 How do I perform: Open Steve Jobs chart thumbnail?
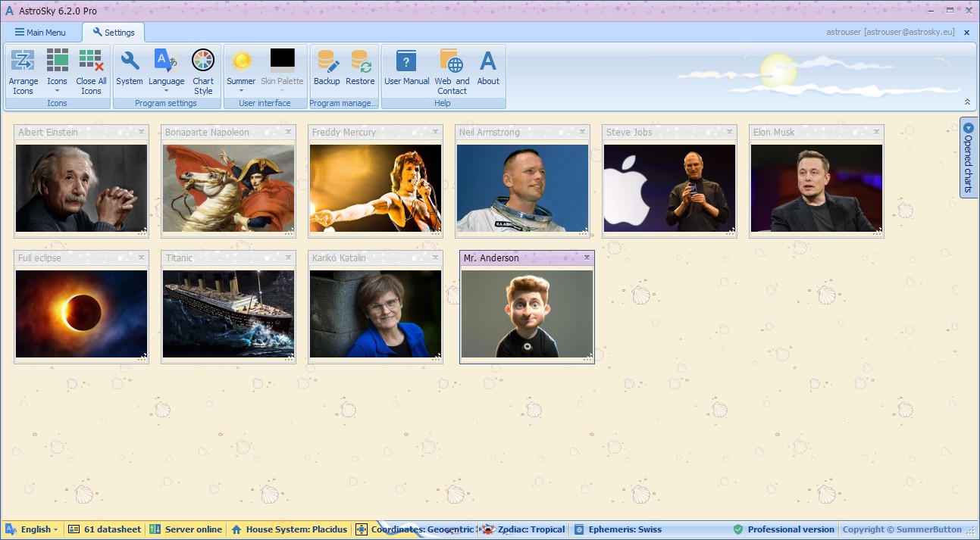click(x=669, y=188)
